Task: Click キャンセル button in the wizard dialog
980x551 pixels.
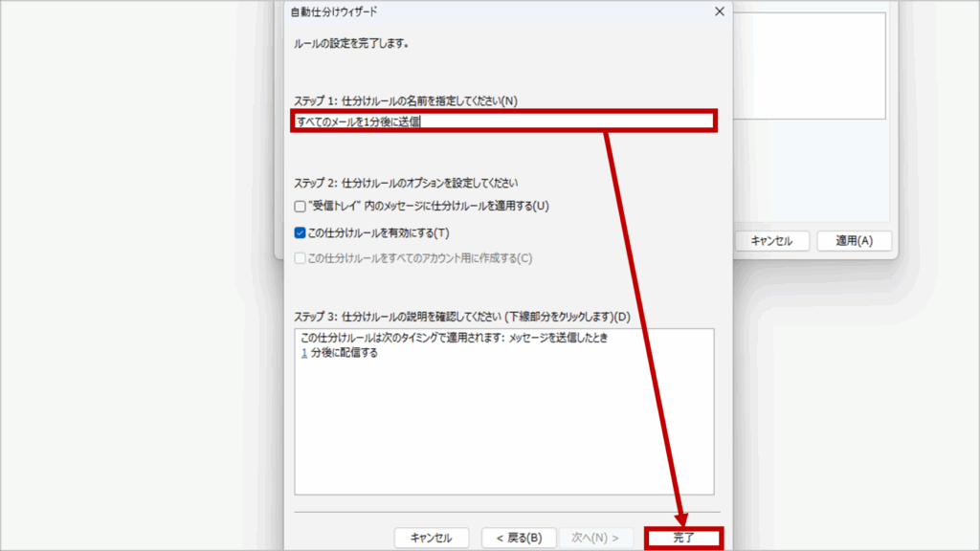Action: point(432,538)
